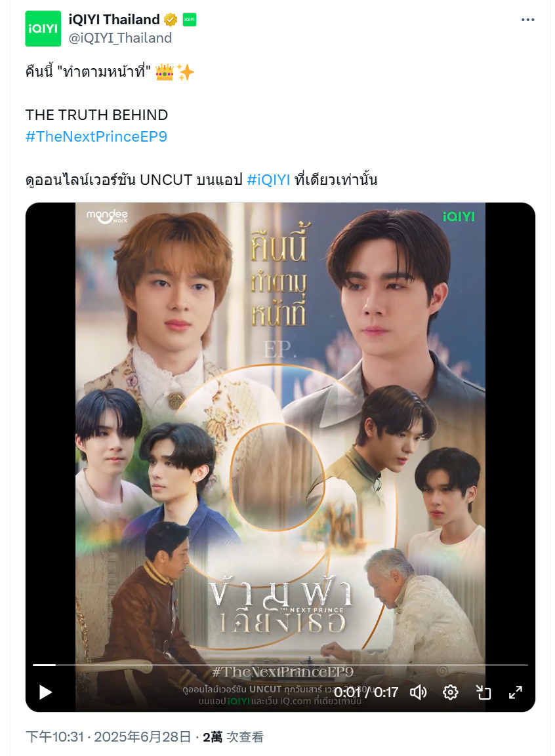
Task: Play the video with the play button
Action: (x=45, y=692)
